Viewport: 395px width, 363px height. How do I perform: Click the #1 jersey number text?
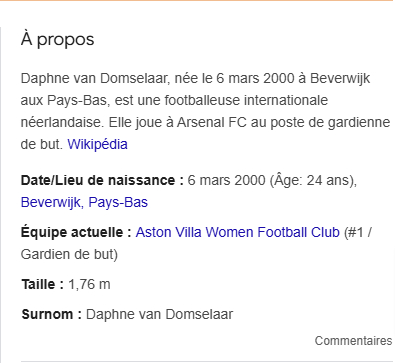355,232
